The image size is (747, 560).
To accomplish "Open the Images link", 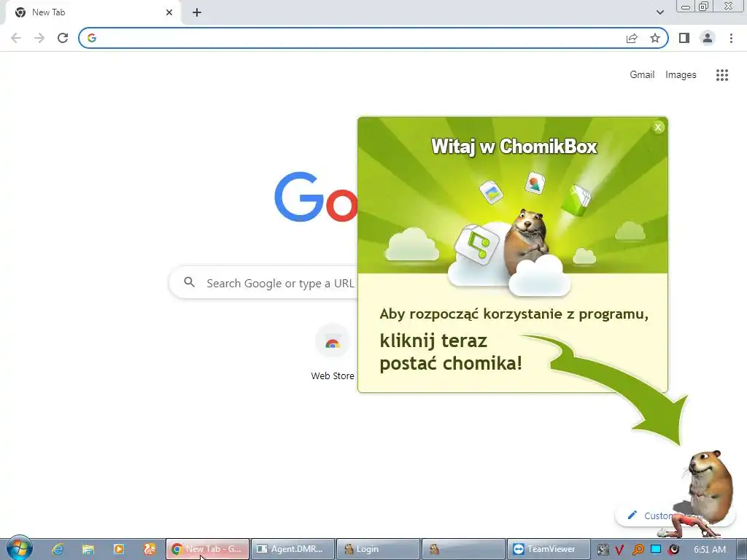I will pos(681,75).
